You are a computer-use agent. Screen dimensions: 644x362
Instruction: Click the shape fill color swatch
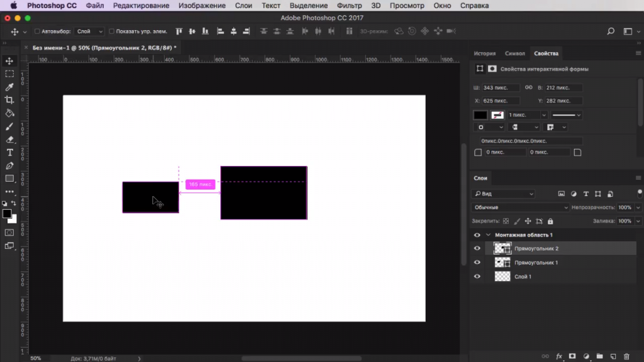480,115
